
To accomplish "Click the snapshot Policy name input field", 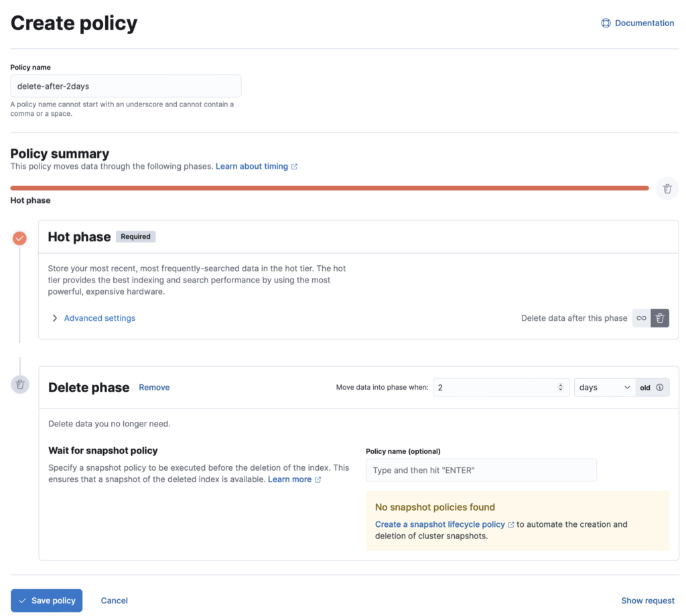I will 481,470.
